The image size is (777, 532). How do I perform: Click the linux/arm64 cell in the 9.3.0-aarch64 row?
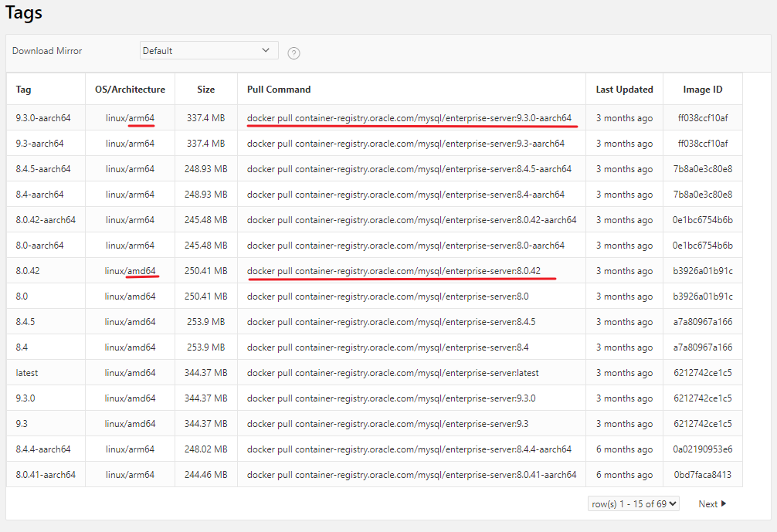[130, 118]
